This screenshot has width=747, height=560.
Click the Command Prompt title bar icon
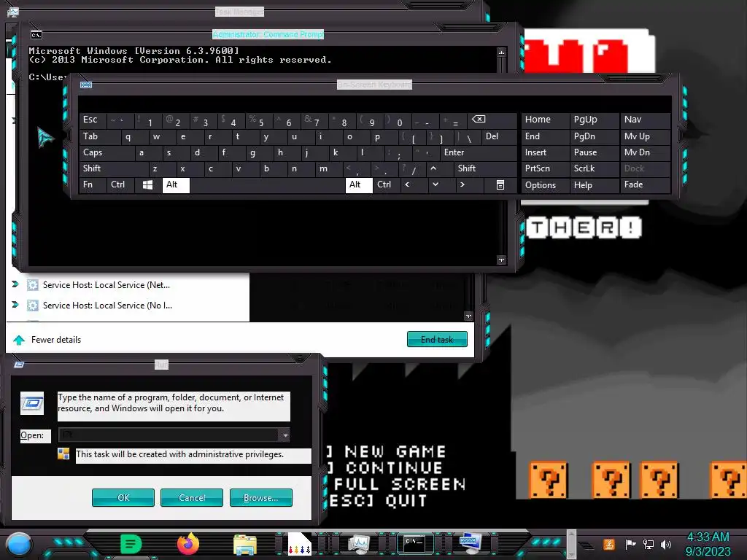pos(36,35)
